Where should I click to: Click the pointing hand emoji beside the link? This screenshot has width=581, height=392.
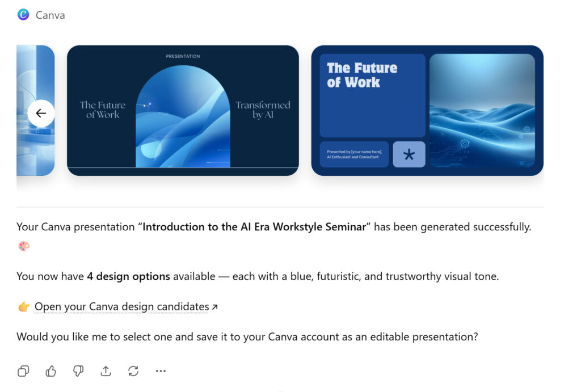(x=24, y=307)
